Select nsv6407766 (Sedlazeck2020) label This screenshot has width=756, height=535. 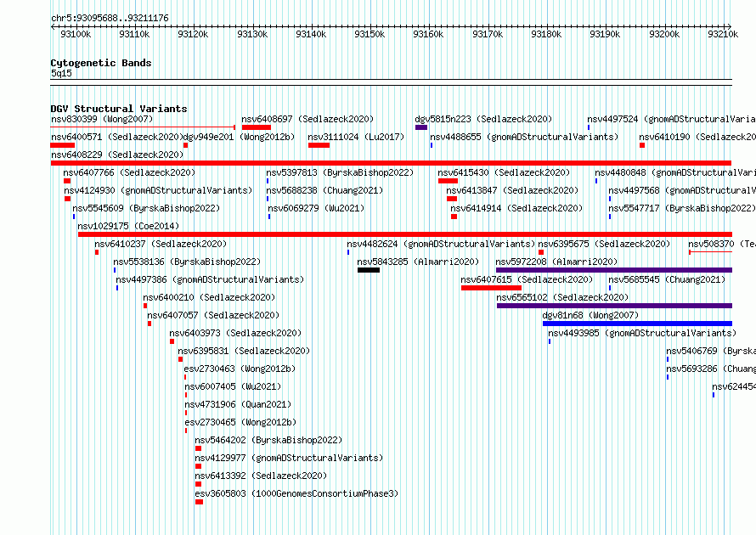pos(129,172)
